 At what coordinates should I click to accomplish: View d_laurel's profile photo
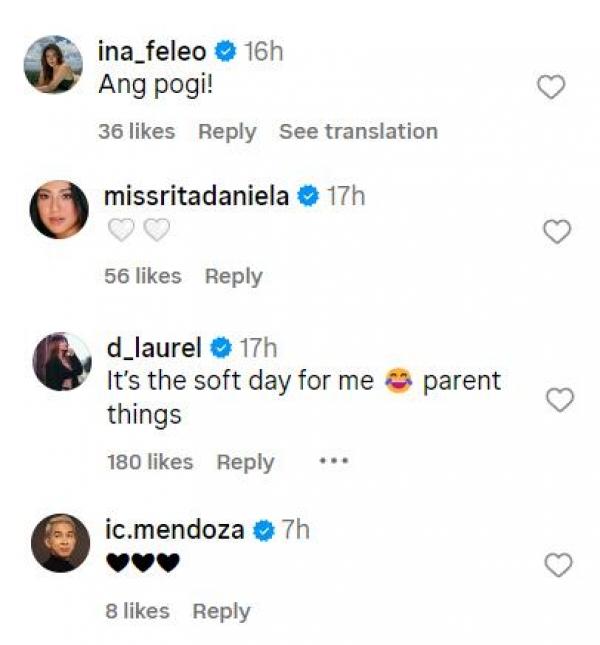point(61,361)
